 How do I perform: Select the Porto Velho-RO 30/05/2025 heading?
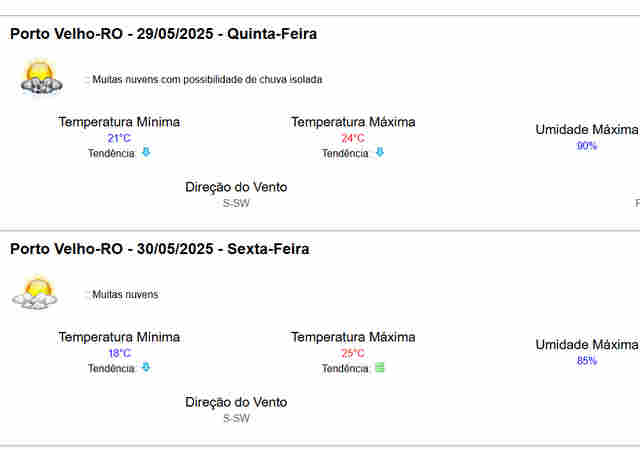point(159,249)
